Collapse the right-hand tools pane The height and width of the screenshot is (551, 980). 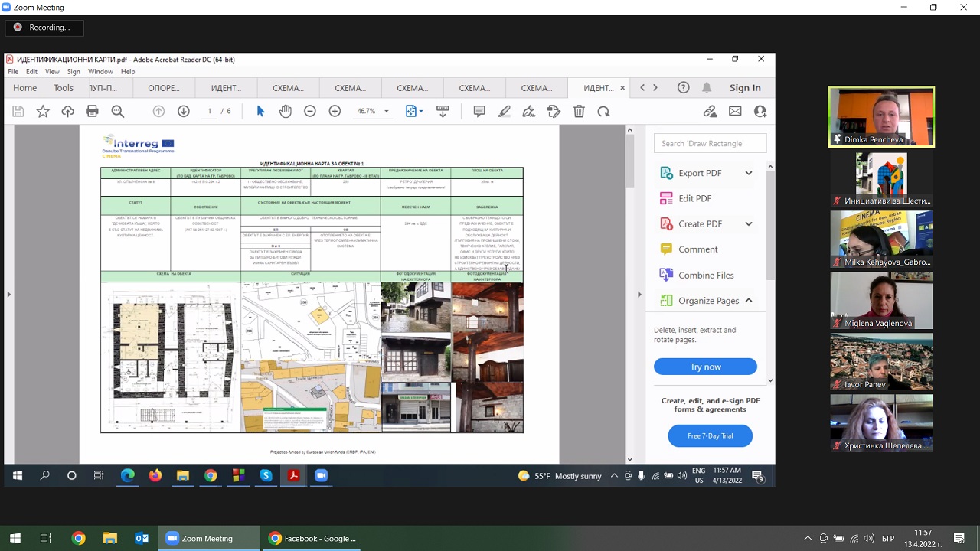[x=639, y=295]
